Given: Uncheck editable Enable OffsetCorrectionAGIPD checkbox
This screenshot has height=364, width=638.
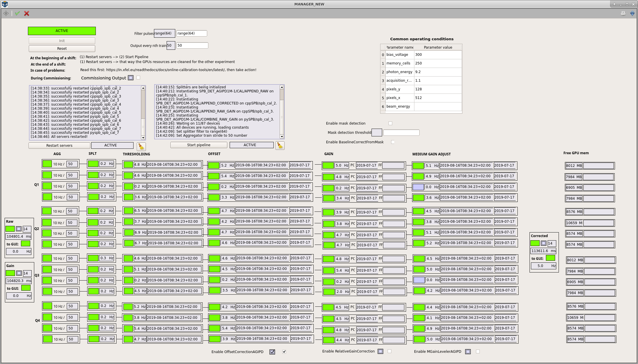Looking at the screenshot, I should [284, 352].
